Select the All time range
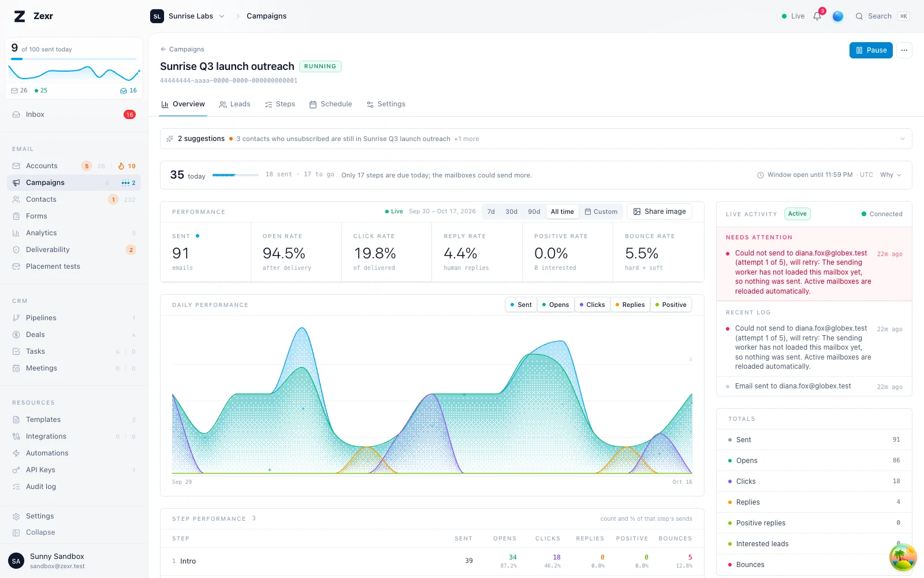924x578 pixels. (x=562, y=212)
